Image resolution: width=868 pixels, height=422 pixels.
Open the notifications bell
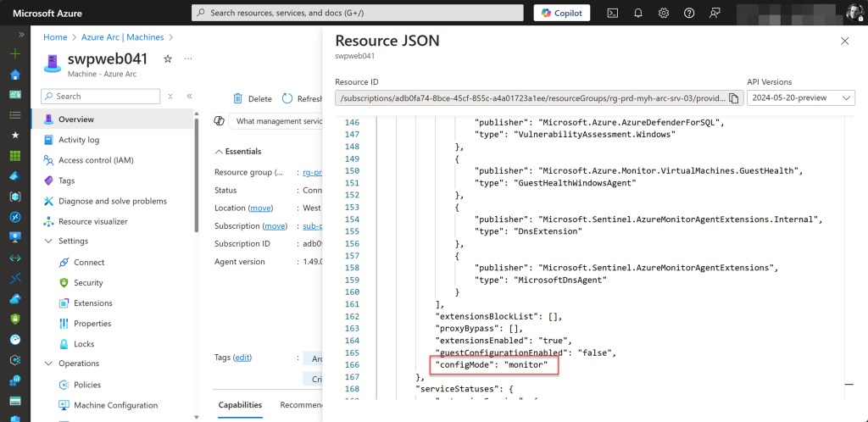click(x=638, y=13)
